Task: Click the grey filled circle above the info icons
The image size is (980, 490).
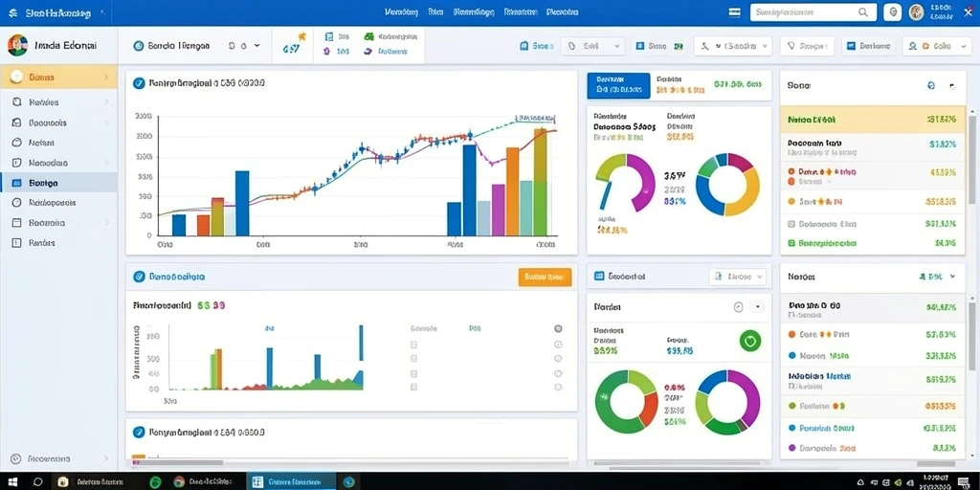Action: click(558, 329)
